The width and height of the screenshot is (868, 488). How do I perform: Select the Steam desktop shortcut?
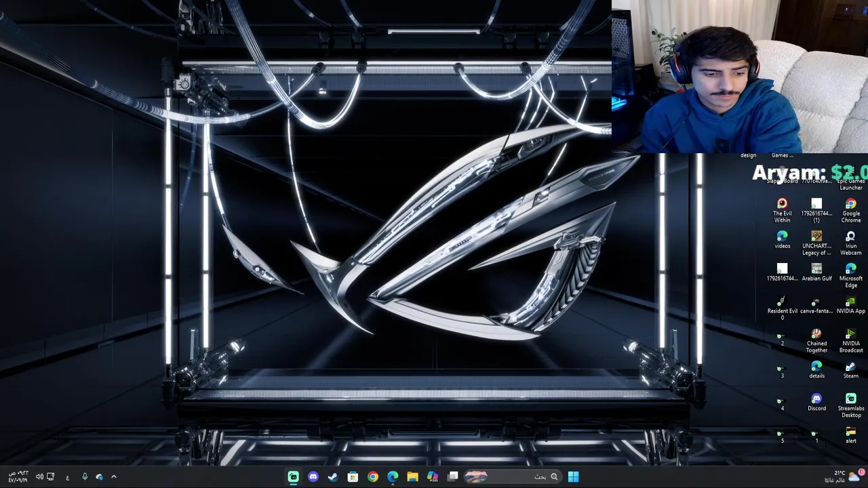click(851, 370)
